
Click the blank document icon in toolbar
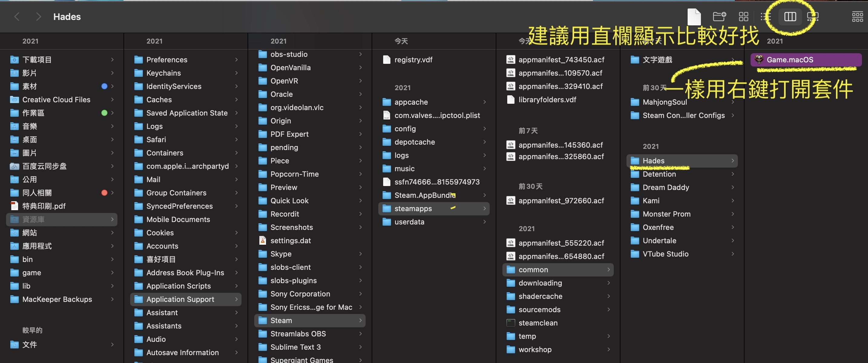pos(694,17)
